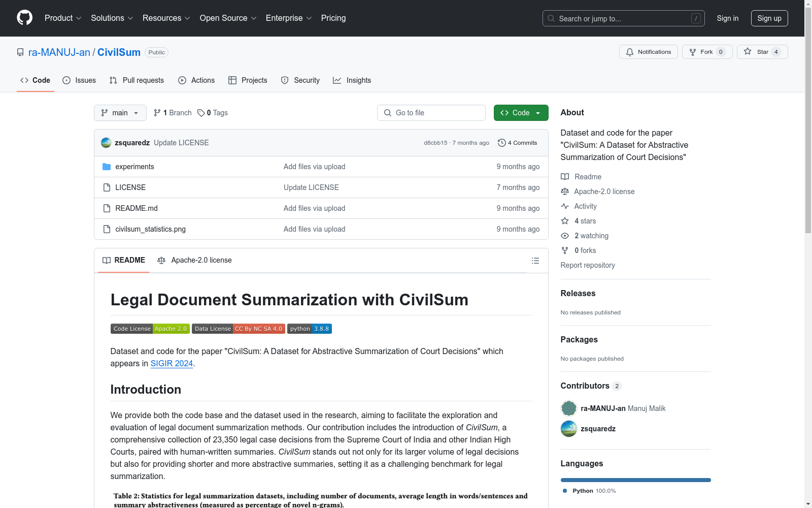This screenshot has width=812, height=508.
Task: View the 4 Commits history
Action: pos(518,143)
